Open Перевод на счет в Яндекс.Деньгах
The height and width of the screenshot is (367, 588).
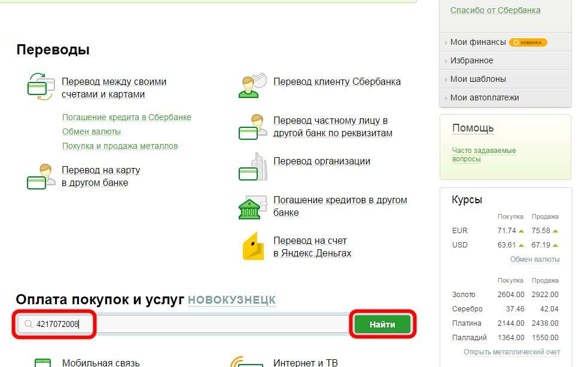[x=312, y=247]
